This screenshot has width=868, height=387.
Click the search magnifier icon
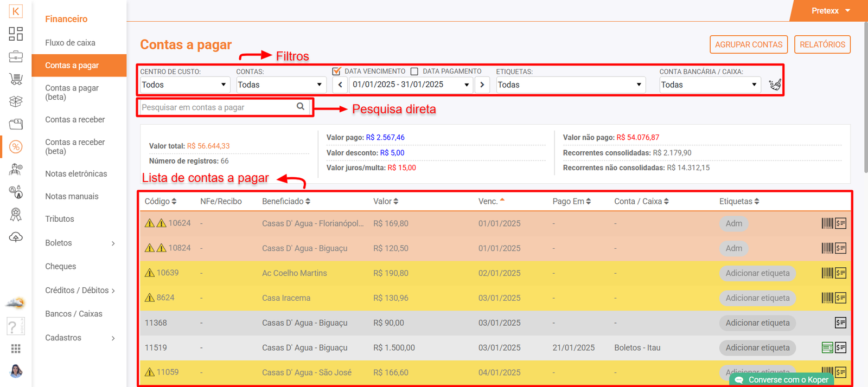(301, 107)
